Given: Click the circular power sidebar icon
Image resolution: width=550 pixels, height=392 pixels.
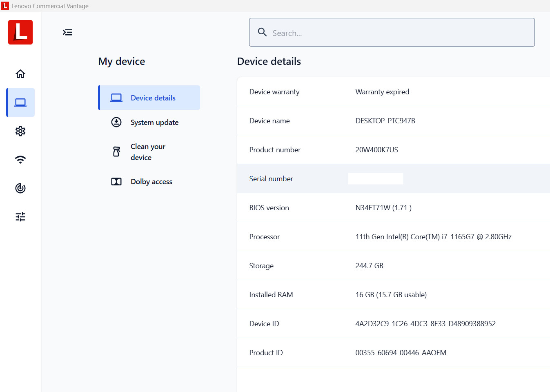Looking at the screenshot, I should click(x=20, y=188).
